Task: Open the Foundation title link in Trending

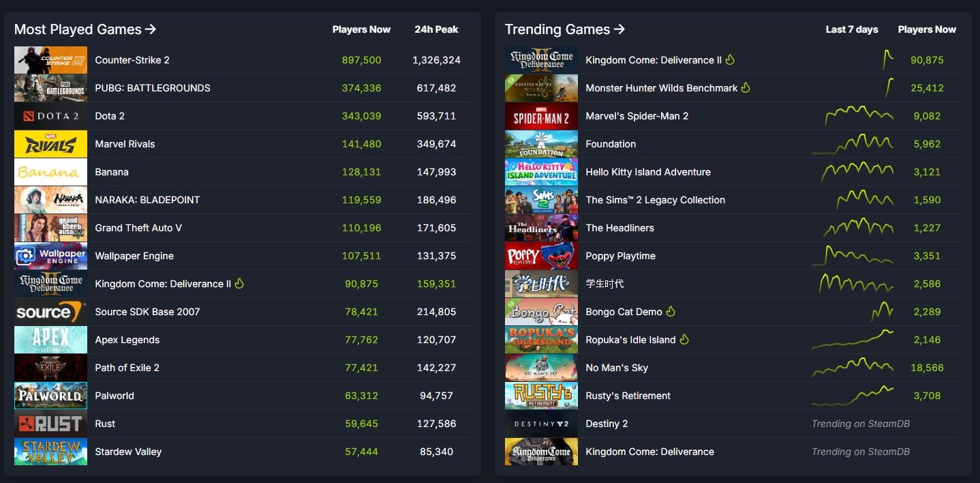Action: click(x=611, y=144)
